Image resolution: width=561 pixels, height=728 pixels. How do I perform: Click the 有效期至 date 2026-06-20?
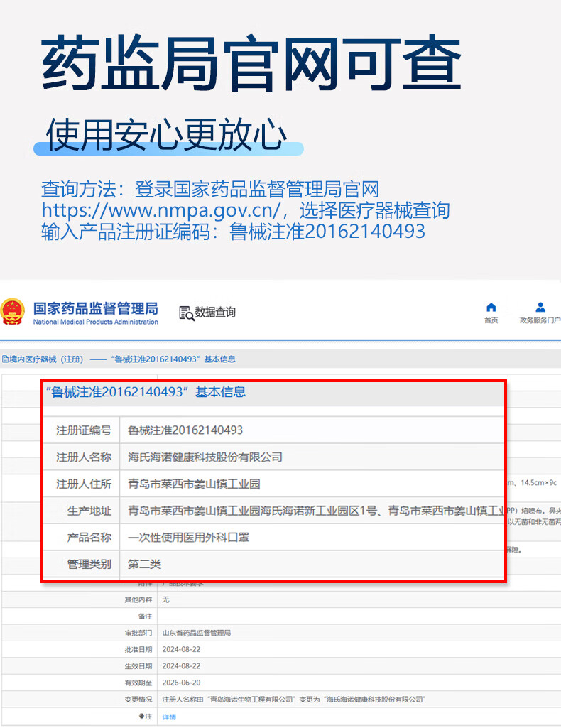coord(182,683)
